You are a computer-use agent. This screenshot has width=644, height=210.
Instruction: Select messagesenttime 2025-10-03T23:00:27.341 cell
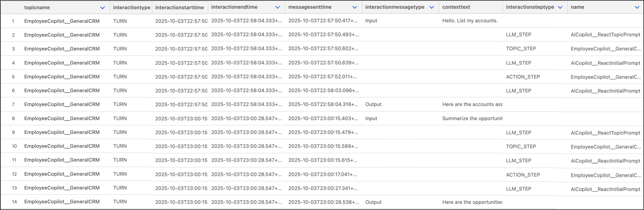323,188
